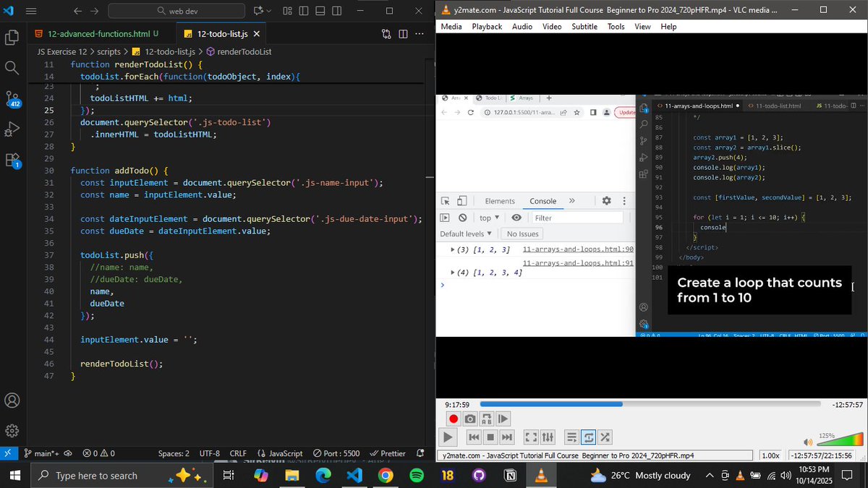
Task: Open the Explorer view in VS Code
Action: 12,38
